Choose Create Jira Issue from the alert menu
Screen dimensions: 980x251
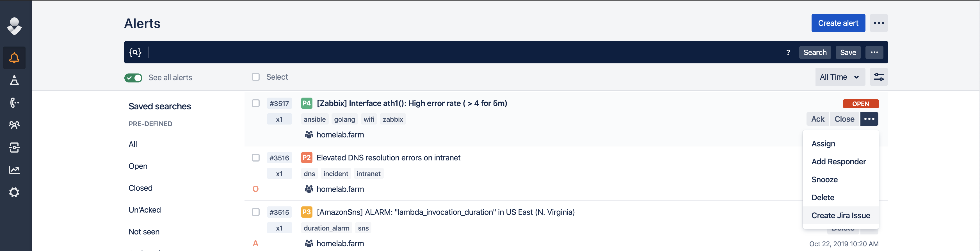(840, 216)
